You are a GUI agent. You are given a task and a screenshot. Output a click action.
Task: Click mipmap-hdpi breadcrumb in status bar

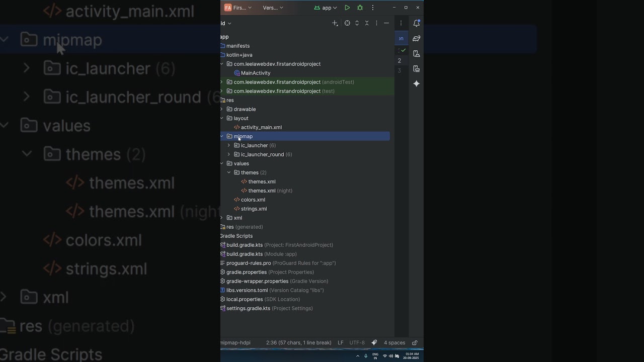point(235,342)
